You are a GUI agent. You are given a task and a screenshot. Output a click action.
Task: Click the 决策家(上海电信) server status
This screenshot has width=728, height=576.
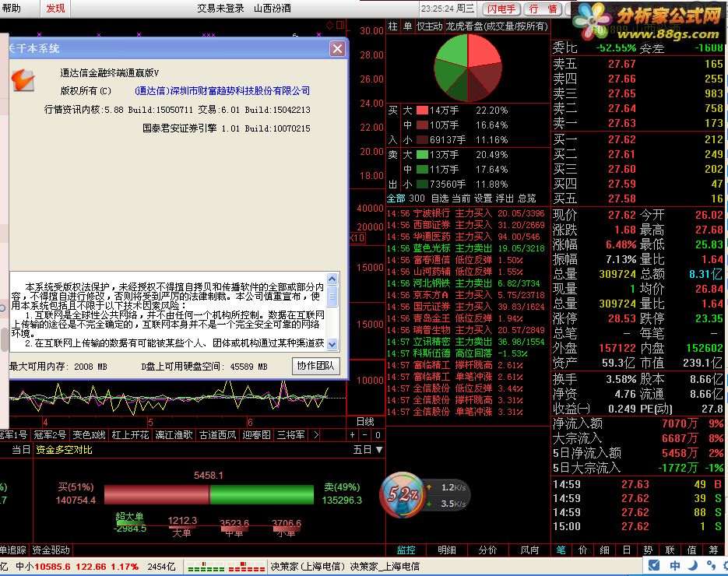[309, 566]
